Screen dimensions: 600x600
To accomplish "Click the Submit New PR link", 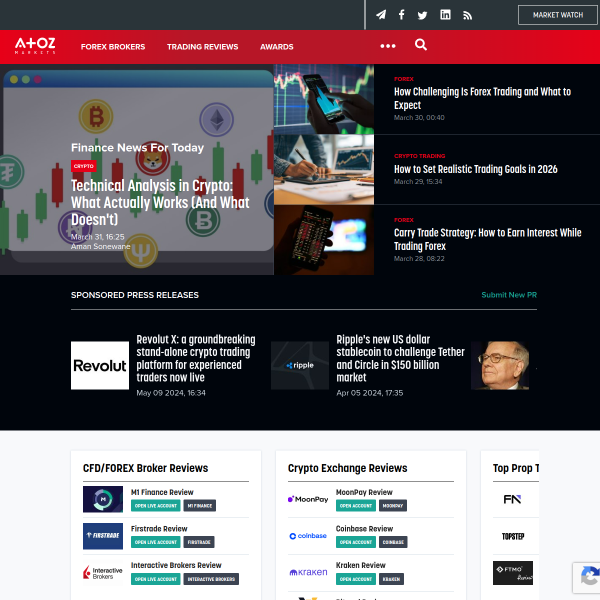I will (509, 295).
